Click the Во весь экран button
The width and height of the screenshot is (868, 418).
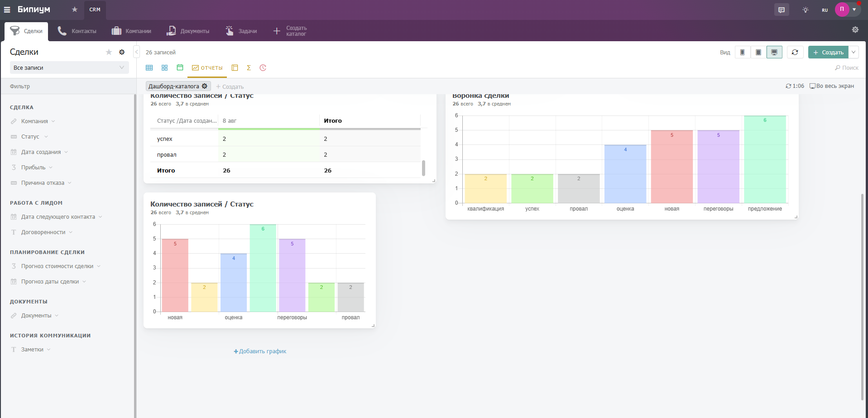pyautogui.click(x=832, y=86)
